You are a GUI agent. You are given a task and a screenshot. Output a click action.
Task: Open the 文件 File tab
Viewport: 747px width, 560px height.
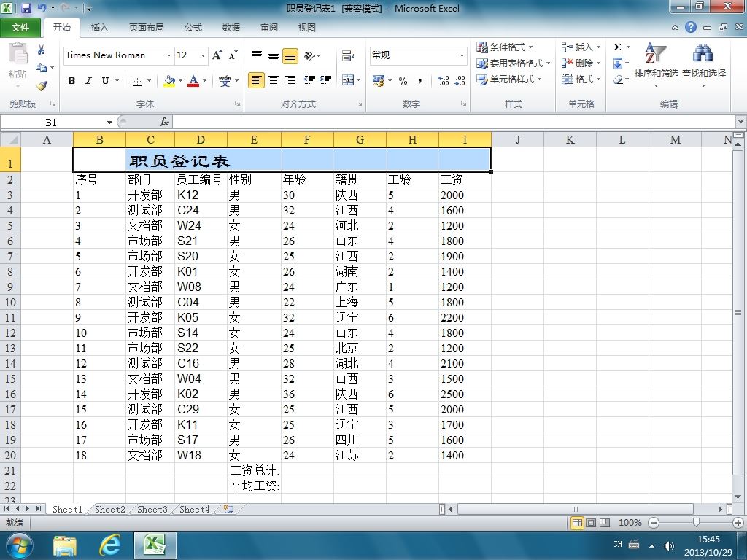click(20, 28)
